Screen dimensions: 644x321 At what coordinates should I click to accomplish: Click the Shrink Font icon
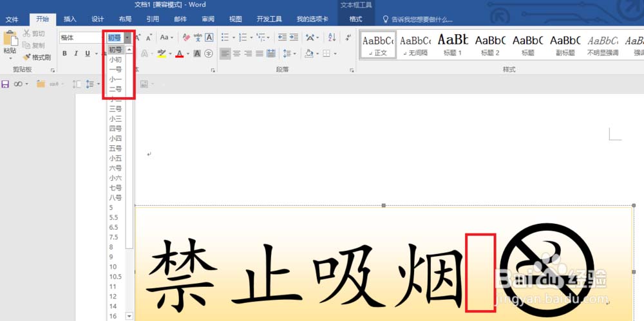click(149, 37)
